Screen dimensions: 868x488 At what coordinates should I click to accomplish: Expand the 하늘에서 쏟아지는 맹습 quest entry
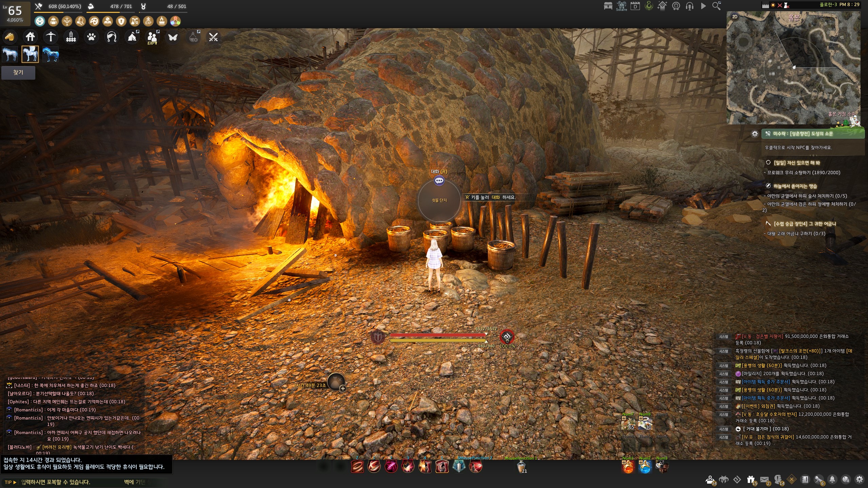[x=795, y=186]
